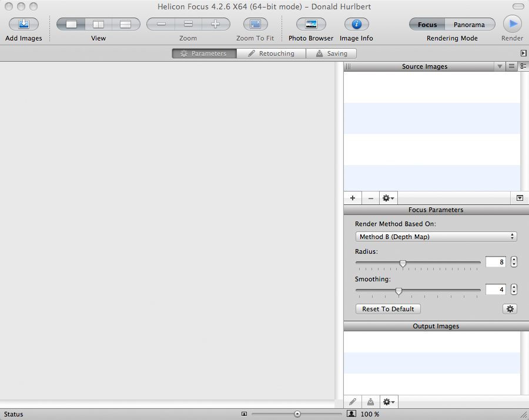Screen dimensions: 529x420
Task: Click the Reset To Default button
Action: [x=388, y=309]
